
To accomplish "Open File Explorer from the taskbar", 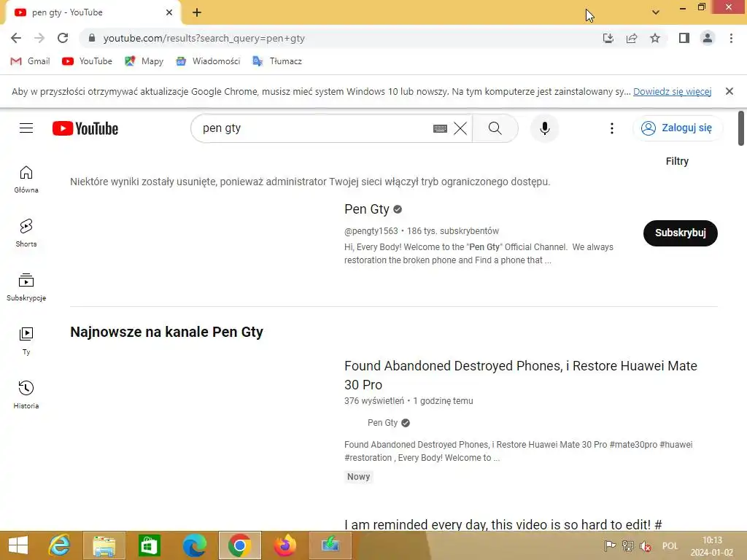I will pos(104,545).
